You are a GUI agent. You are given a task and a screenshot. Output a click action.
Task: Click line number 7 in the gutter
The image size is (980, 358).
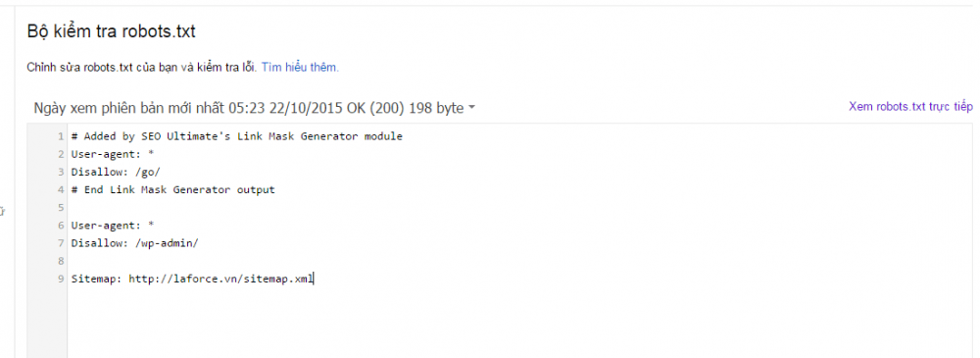[61, 243]
